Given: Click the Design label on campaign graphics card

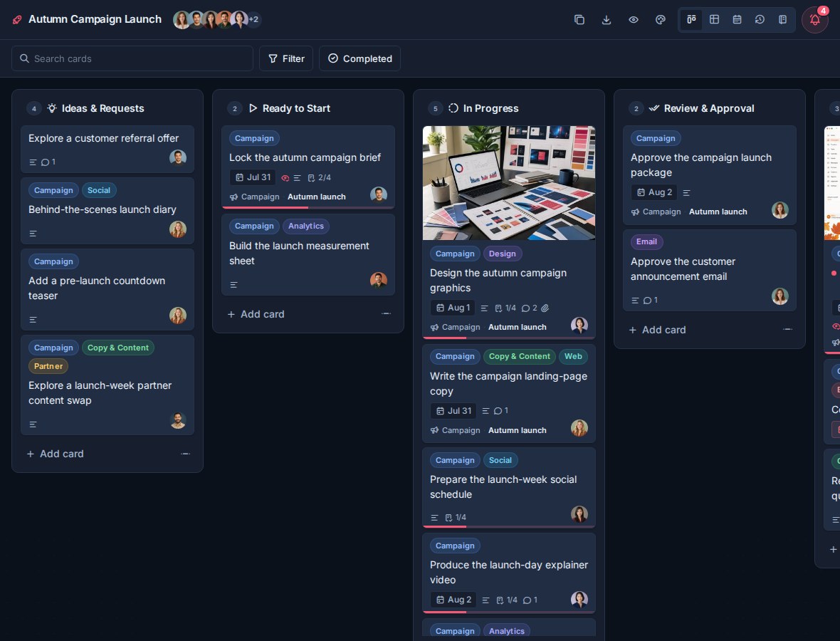Looking at the screenshot, I should point(502,254).
